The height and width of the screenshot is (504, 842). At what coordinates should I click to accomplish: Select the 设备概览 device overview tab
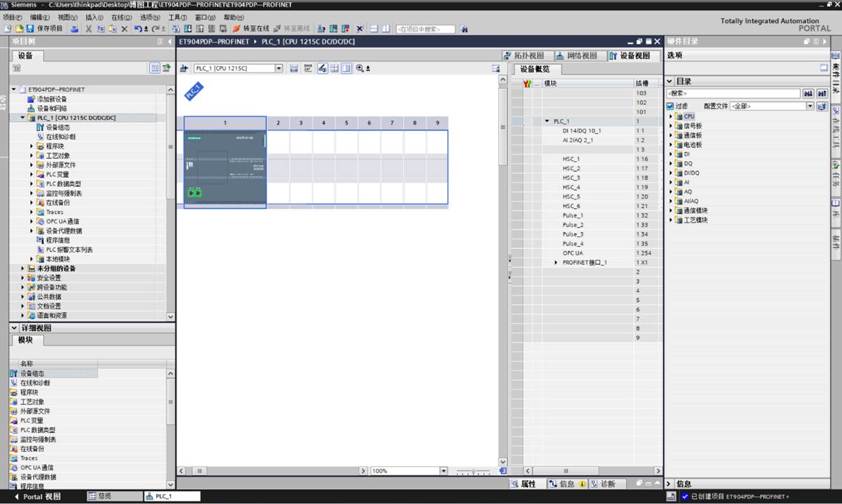tap(536, 69)
